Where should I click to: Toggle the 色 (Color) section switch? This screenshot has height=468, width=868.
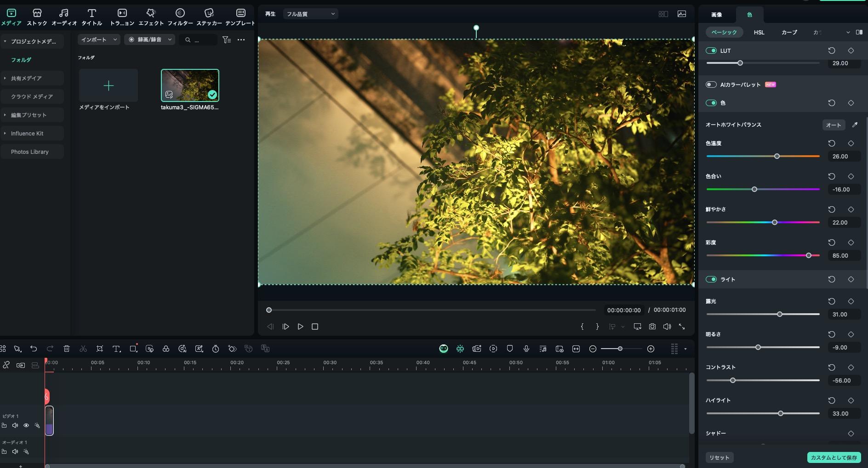click(x=711, y=103)
